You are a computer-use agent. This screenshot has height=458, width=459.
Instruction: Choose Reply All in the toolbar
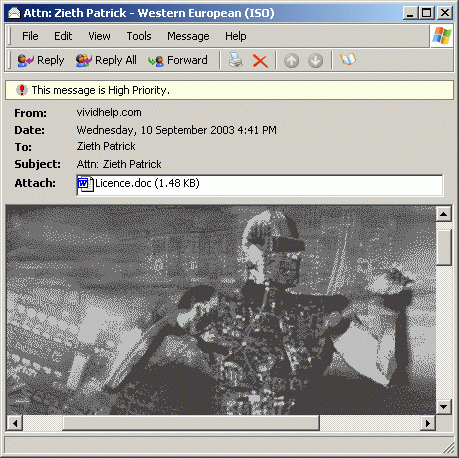(x=106, y=60)
